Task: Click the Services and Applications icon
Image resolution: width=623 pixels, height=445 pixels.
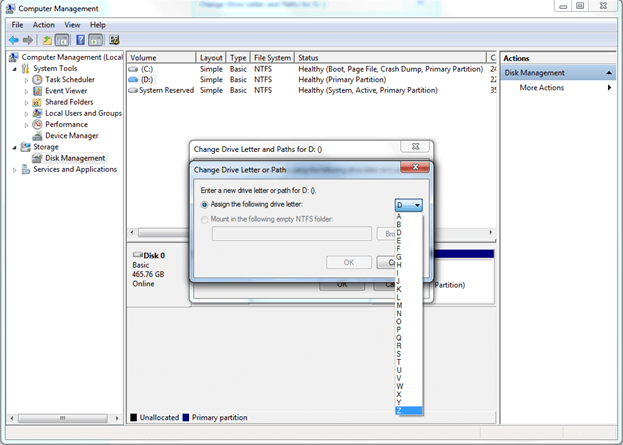Action: 25,169
